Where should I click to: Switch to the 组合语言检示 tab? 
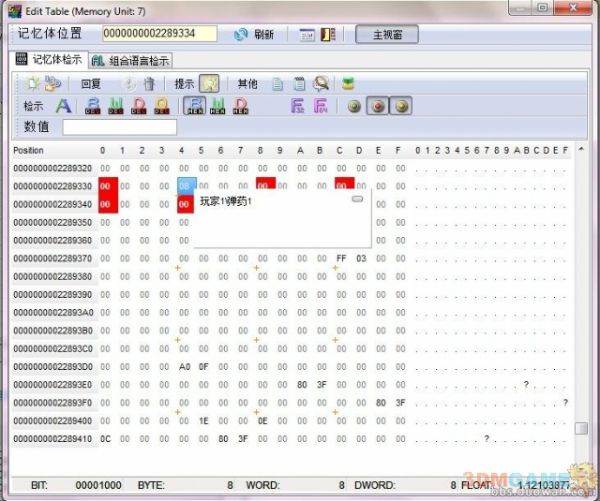(x=131, y=61)
